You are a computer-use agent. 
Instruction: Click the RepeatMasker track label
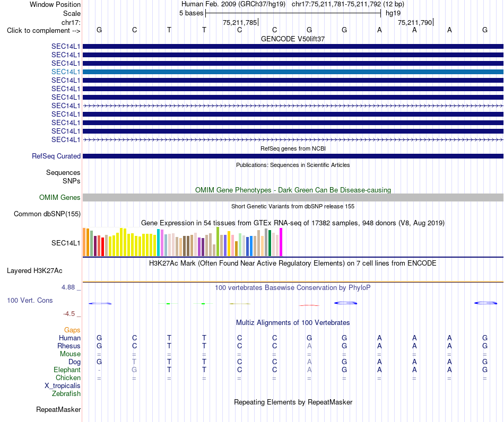58,409
